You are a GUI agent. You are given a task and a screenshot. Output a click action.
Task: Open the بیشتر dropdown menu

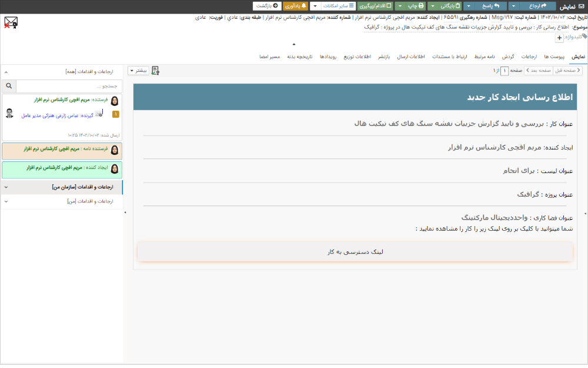coord(139,70)
